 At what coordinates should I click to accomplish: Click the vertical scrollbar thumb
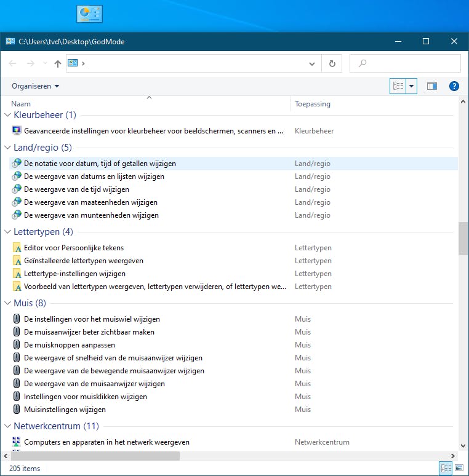click(463, 239)
